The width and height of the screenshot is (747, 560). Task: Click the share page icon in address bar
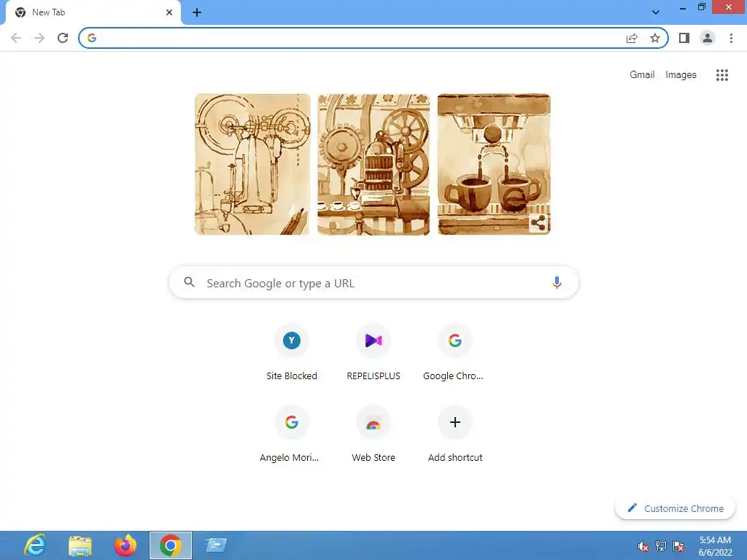(x=632, y=38)
